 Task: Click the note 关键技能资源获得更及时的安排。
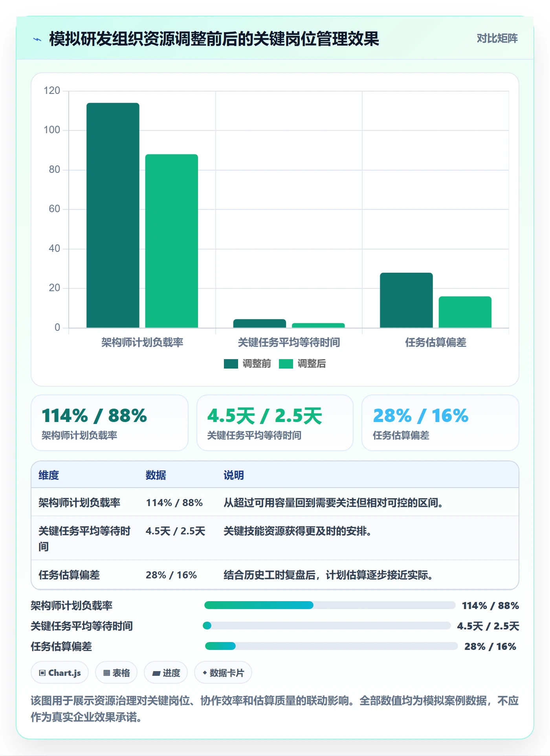(298, 531)
